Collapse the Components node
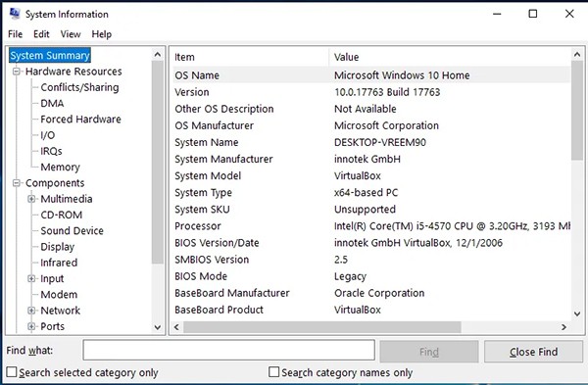Screen dimensions: 588x385 pos(16,183)
